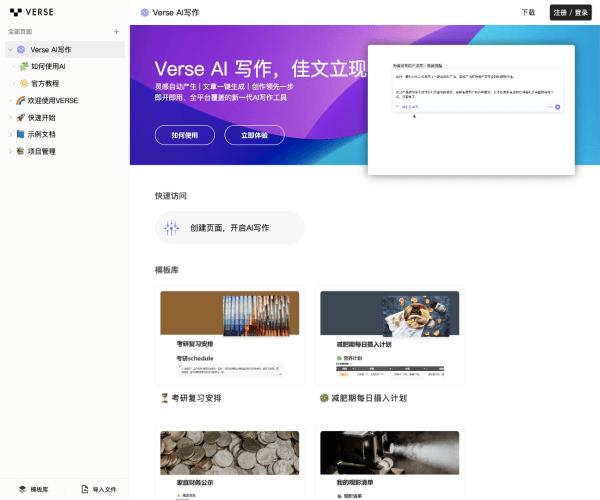This screenshot has width=600, height=500.
Task: Expand the 快速开始 tree node
Action: click(x=9, y=117)
